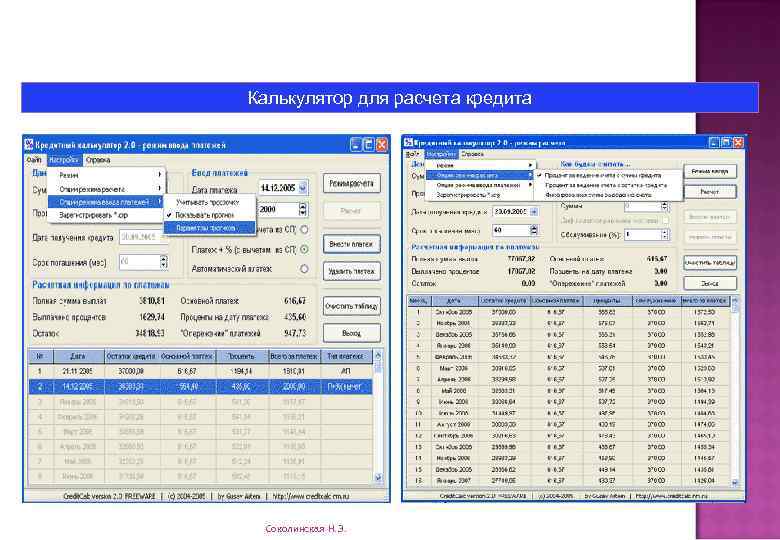The height and width of the screenshot is (540, 780).
Task: Select Зарегистрировать *.crp in the calculation-mode window
Action: click(480, 195)
